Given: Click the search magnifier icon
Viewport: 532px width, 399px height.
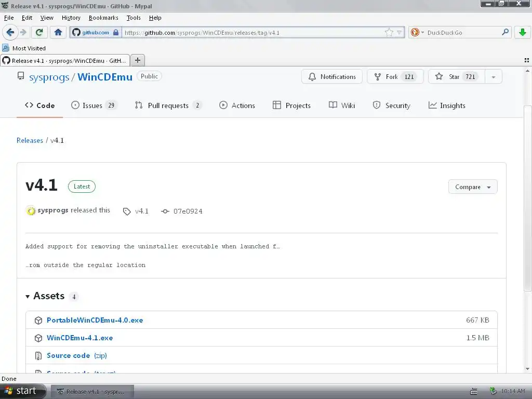Looking at the screenshot, I should [x=505, y=32].
